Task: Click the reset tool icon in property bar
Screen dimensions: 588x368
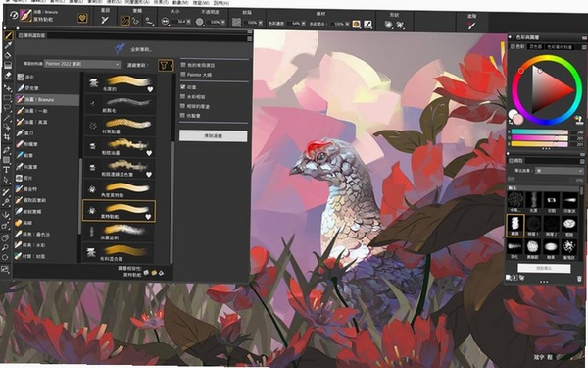Action: pos(105,21)
